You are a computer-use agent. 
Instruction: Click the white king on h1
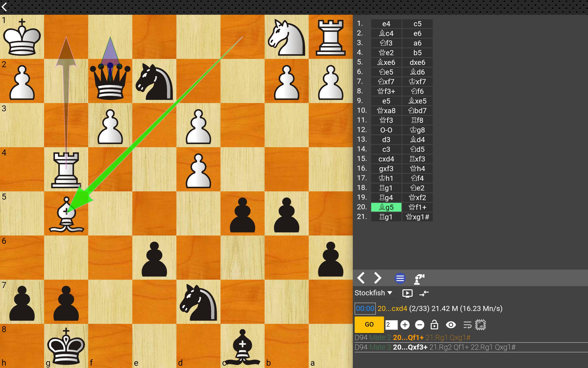click(22, 37)
